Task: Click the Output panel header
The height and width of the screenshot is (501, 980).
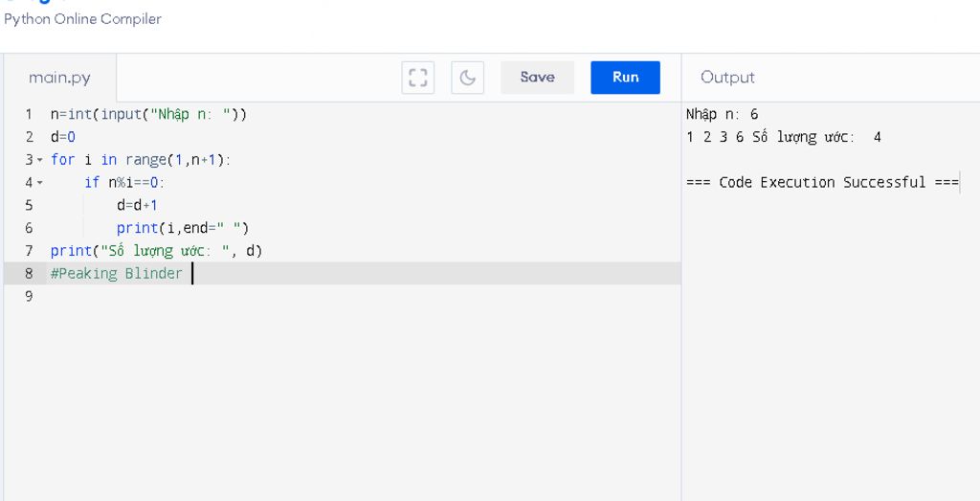Action: pyautogui.click(x=727, y=78)
